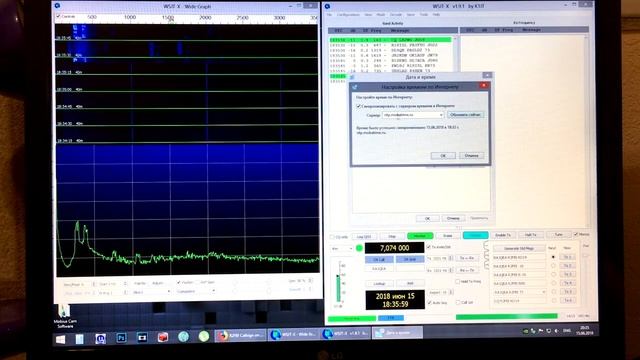Toggle the Tx even/1st checkbox

(429, 247)
